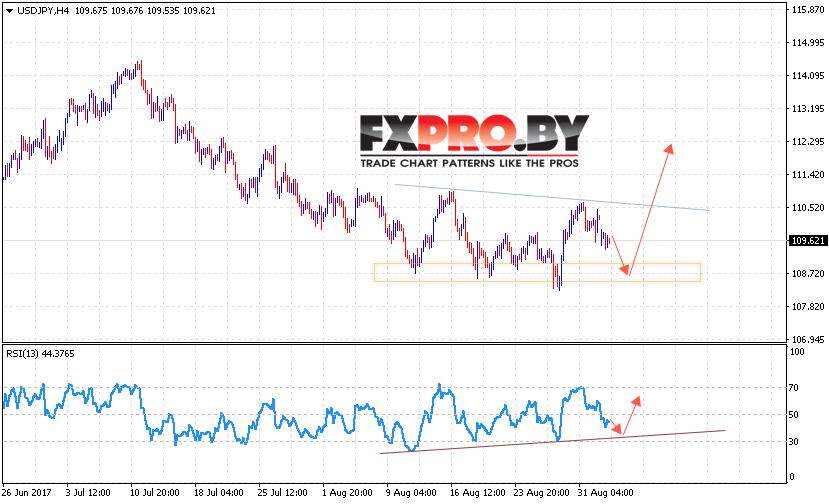Select the RSI 30 level label
Screen dimensions: 829x504
point(793,442)
